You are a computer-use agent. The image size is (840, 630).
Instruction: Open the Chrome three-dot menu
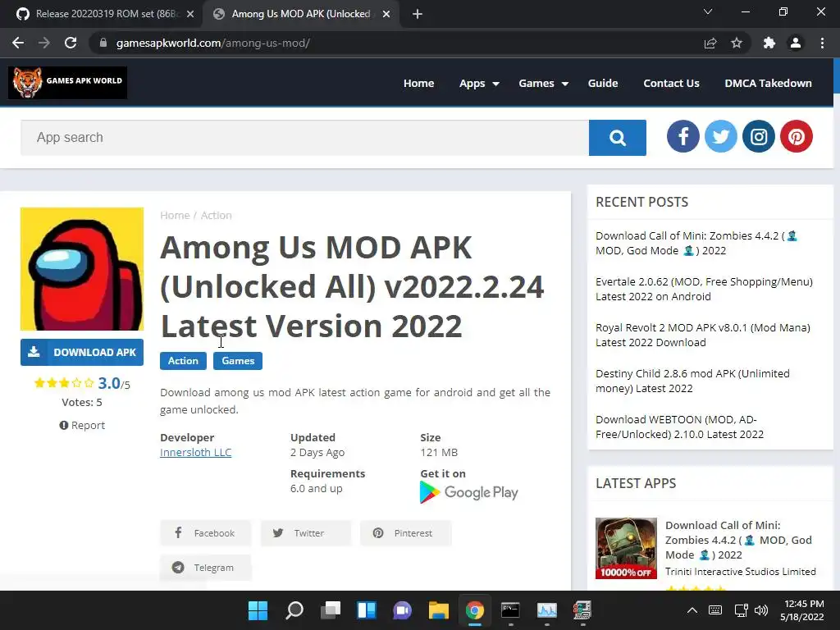click(822, 43)
